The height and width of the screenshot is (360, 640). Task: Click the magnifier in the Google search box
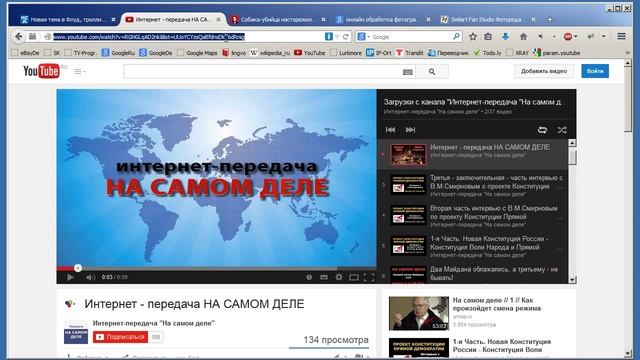point(456,37)
